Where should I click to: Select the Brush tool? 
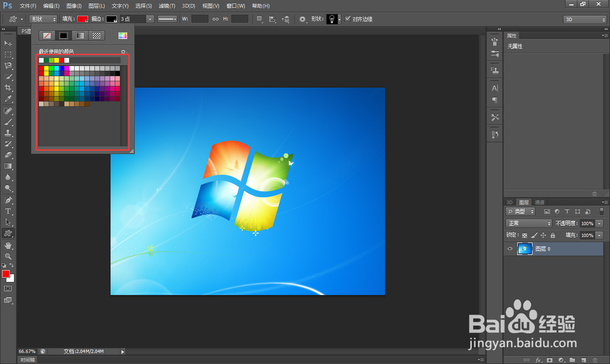(8, 122)
